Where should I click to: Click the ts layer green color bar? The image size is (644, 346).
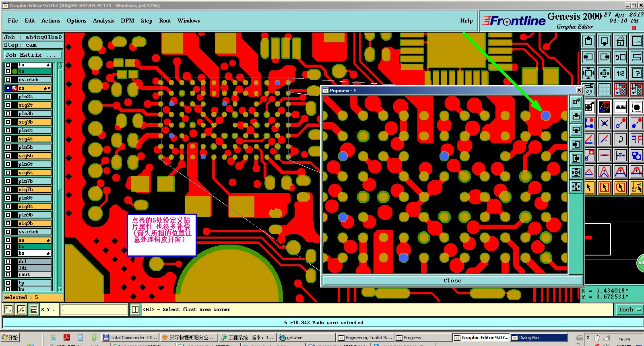(x=35, y=71)
